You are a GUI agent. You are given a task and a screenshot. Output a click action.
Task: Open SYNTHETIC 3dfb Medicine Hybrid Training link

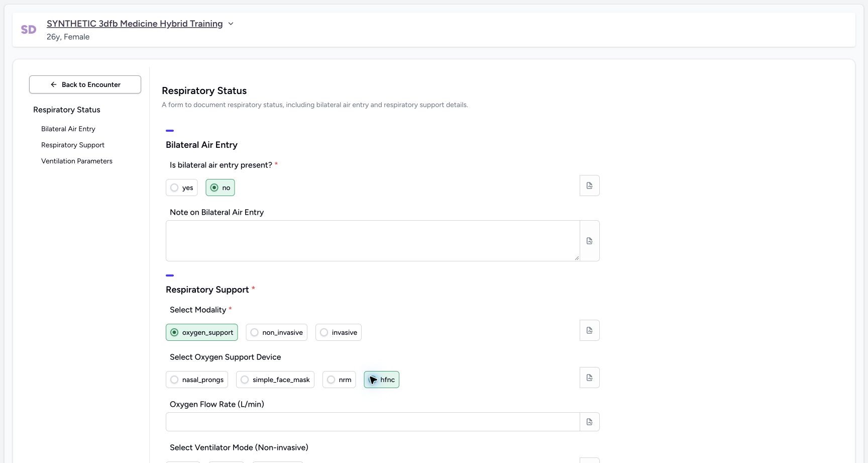click(135, 24)
